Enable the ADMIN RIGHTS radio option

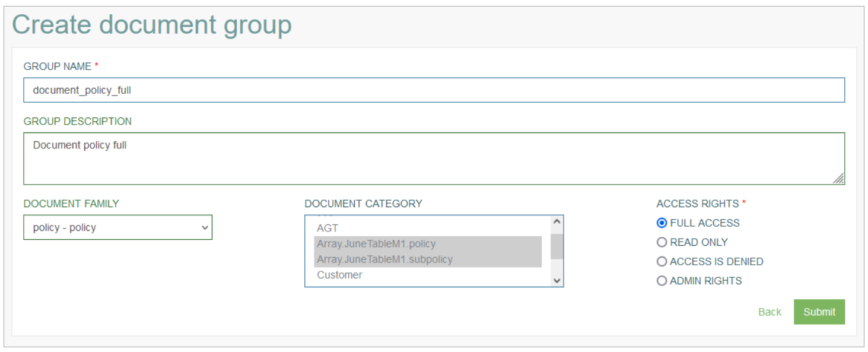[662, 281]
